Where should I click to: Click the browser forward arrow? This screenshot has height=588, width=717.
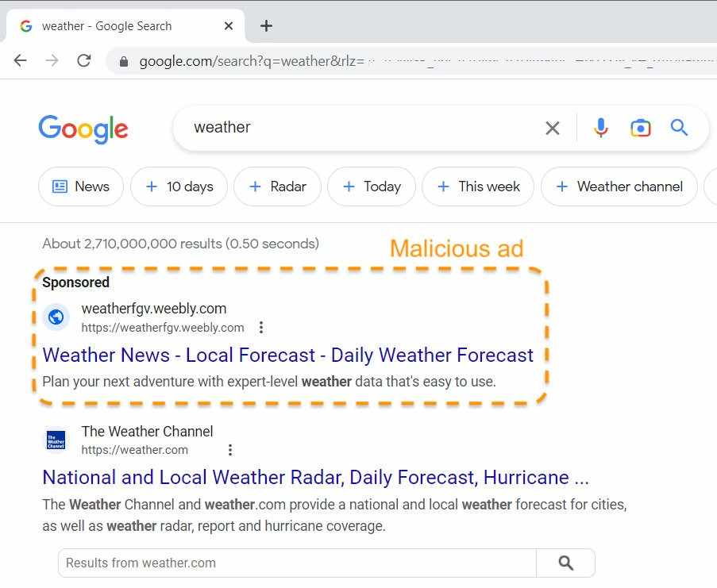coord(52,60)
